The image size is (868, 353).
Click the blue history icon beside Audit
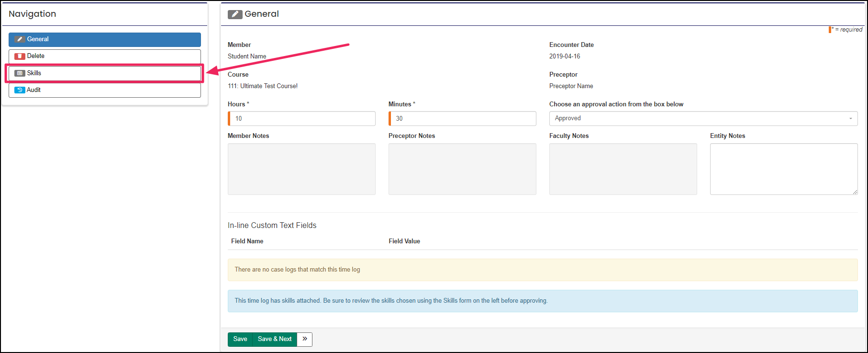(20, 90)
